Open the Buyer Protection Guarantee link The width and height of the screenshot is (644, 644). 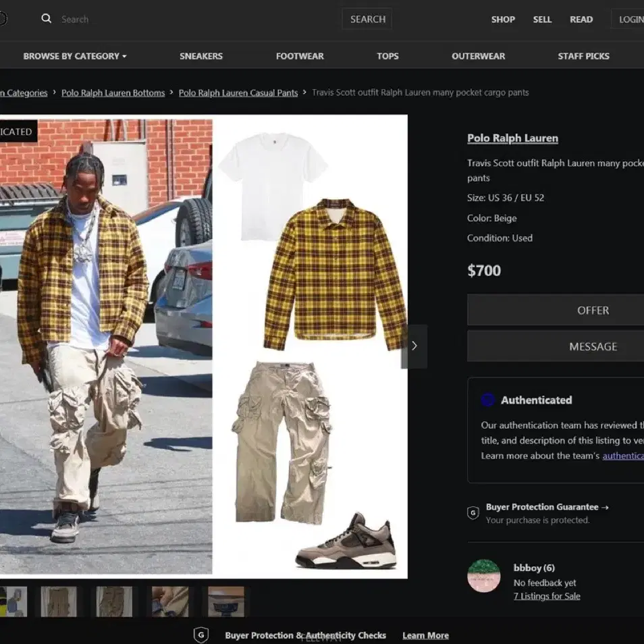click(547, 507)
